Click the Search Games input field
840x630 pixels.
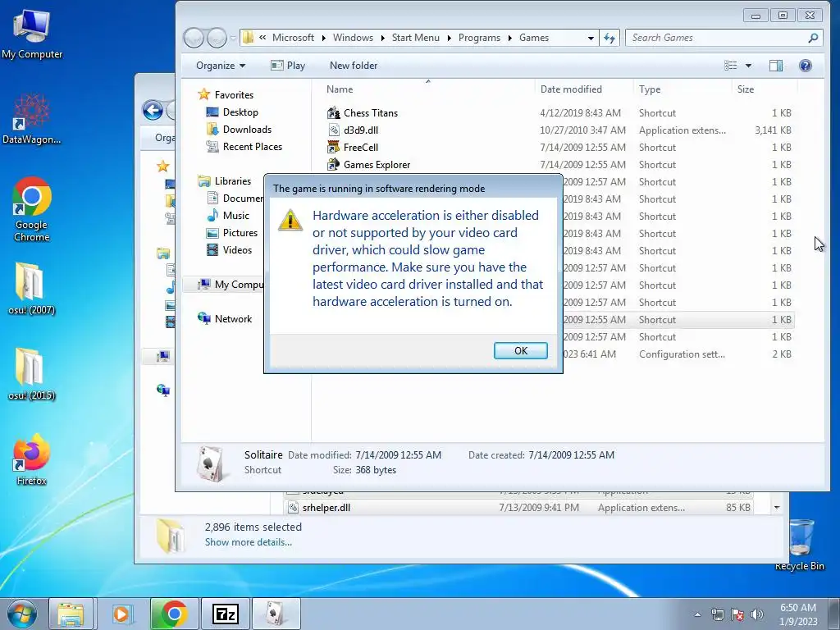[718, 38]
